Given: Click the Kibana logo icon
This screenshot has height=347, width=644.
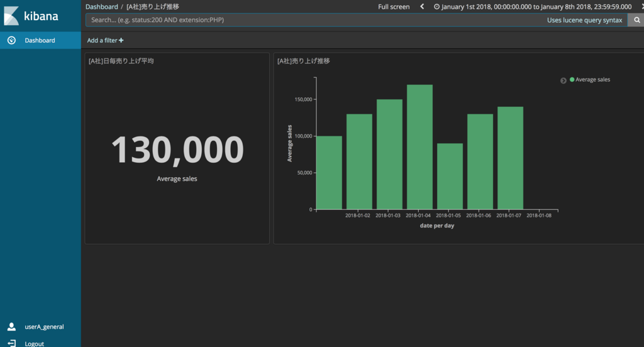Looking at the screenshot, I should coord(11,16).
